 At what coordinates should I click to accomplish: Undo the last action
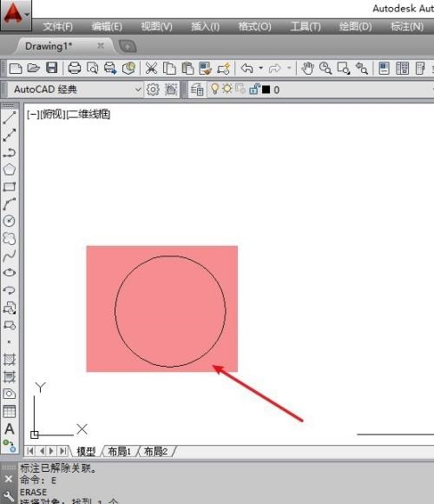[247, 68]
